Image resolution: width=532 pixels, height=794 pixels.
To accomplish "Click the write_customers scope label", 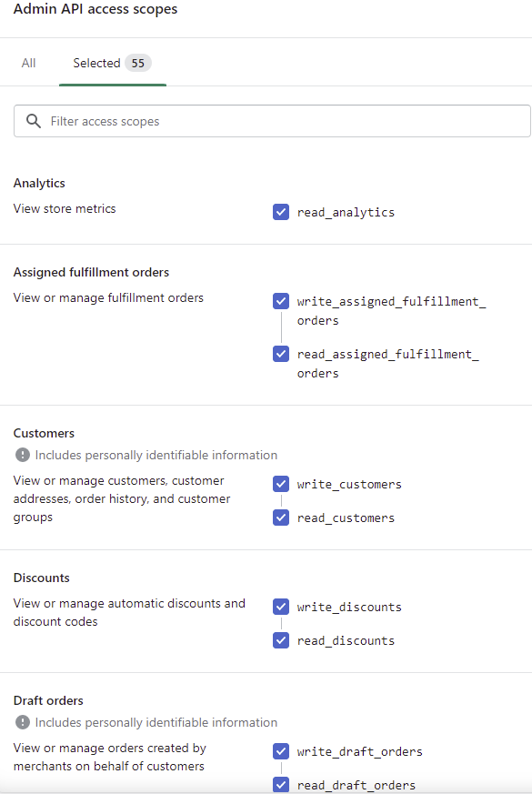I will pyautogui.click(x=349, y=485).
